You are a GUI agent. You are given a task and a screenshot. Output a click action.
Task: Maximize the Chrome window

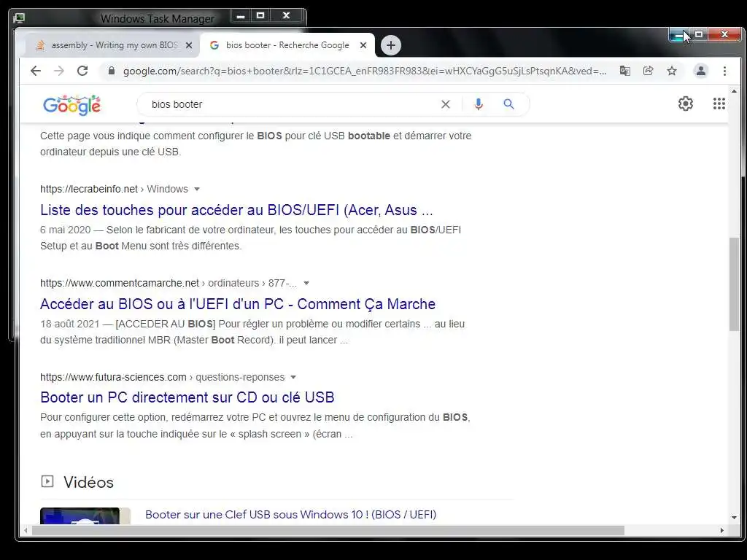point(698,35)
